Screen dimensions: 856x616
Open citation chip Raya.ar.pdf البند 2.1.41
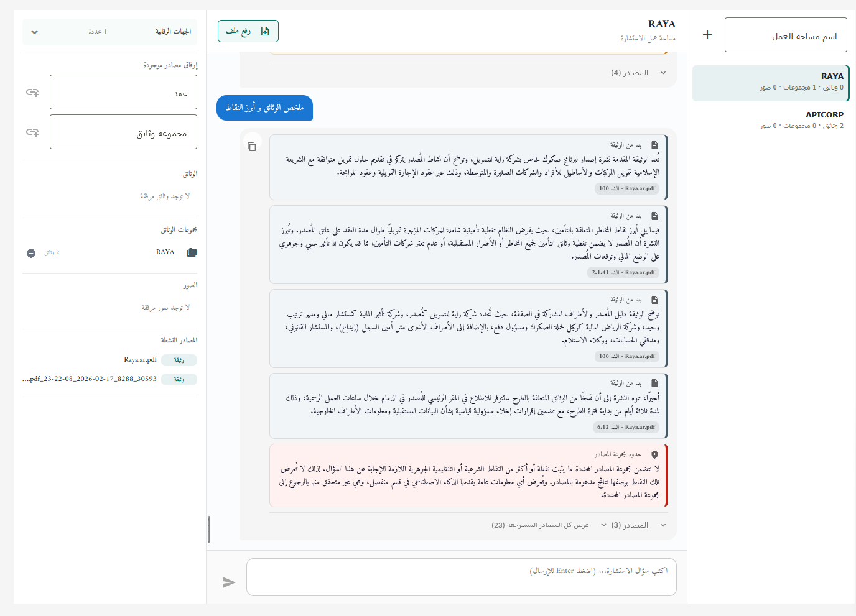(x=623, y=272)
